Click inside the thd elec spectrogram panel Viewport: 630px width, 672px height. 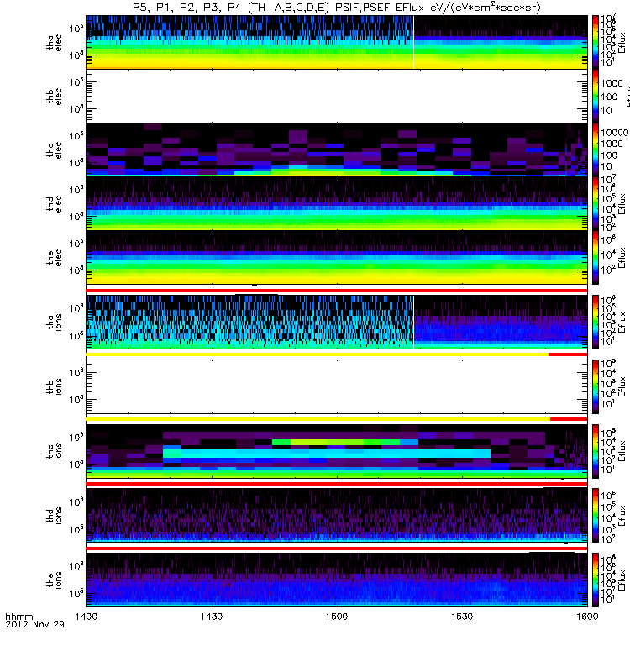click(x=337, y=203)
